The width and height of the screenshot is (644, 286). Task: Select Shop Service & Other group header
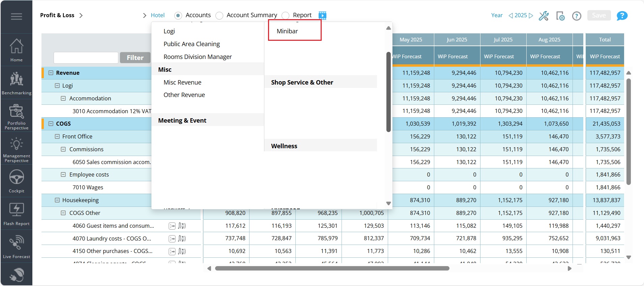321,82
